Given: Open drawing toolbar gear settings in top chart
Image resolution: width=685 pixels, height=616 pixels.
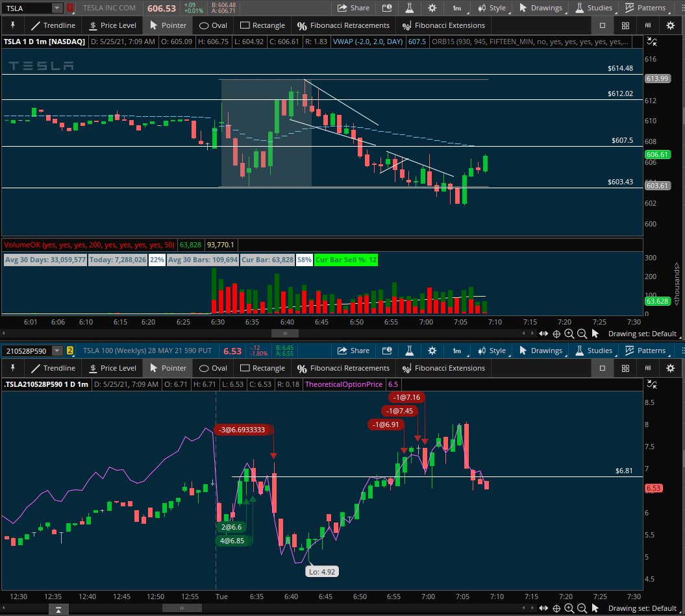Looking at the screenshot, I should (x=671, y=25).
